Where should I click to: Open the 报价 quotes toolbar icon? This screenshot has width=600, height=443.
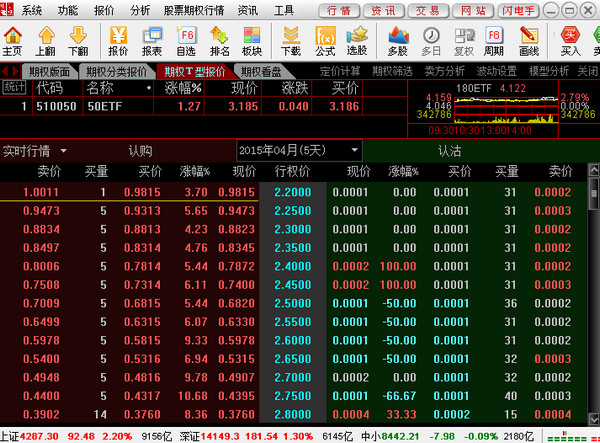pyautogui.click(x=118, y=40)
